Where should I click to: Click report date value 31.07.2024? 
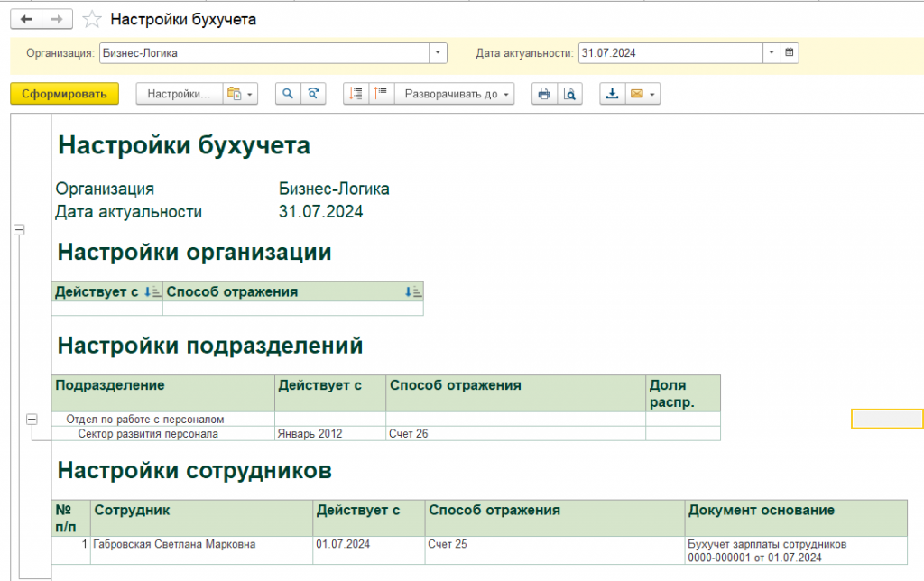[320, 211]
